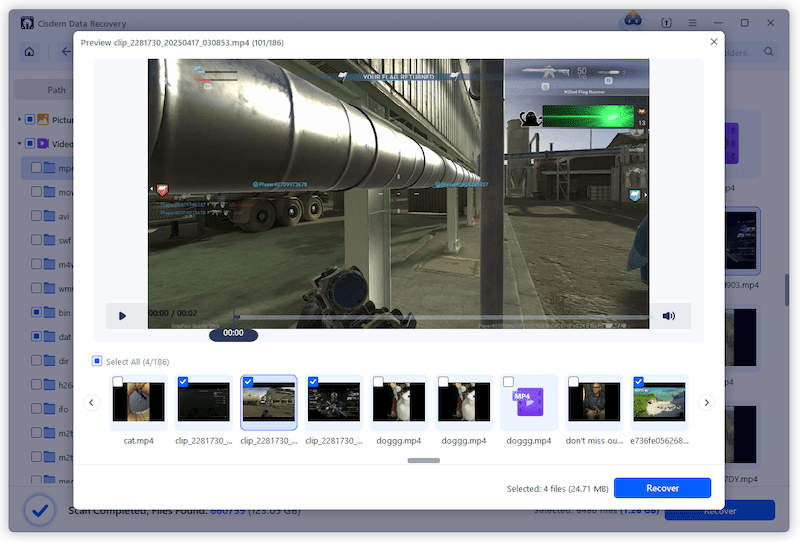The width and height of the screenshot is (800, 542).
Task: Click the upload icon in the title bar
Action: click(666, 22)
